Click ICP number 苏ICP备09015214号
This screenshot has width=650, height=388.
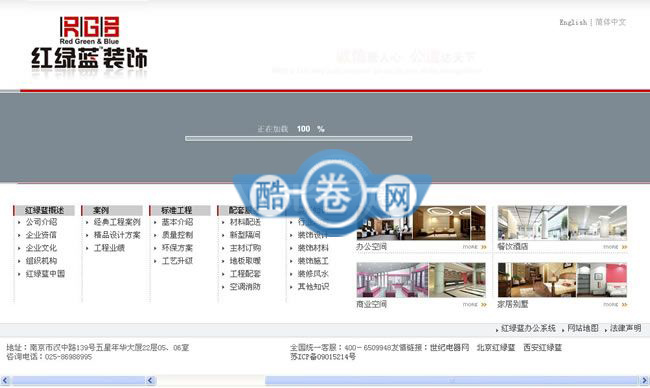point(323,357)
